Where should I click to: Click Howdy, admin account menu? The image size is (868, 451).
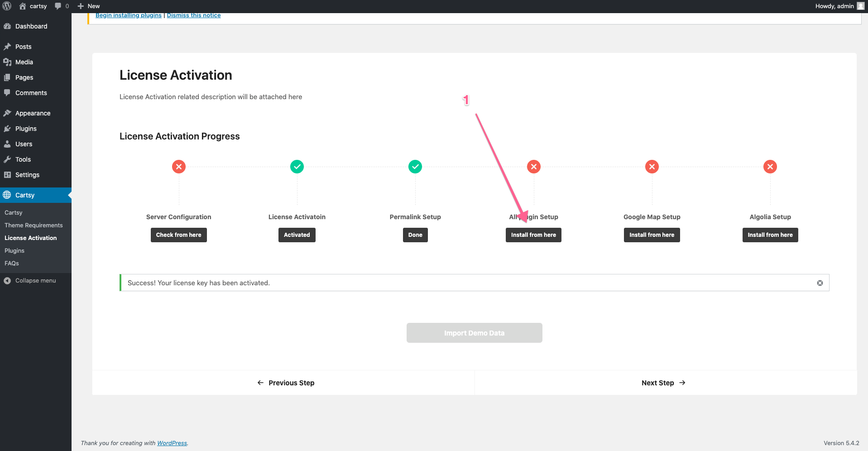point(839,6)
